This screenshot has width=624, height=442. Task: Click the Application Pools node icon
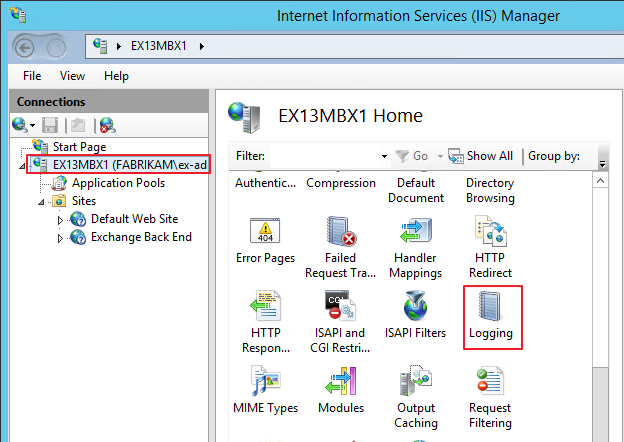click(59, 183)
